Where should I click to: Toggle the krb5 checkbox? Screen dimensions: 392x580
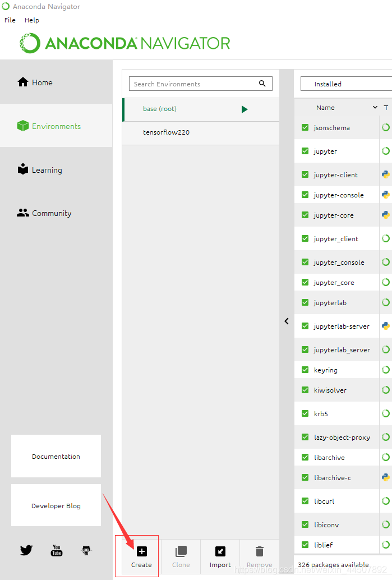coord(305,413)
